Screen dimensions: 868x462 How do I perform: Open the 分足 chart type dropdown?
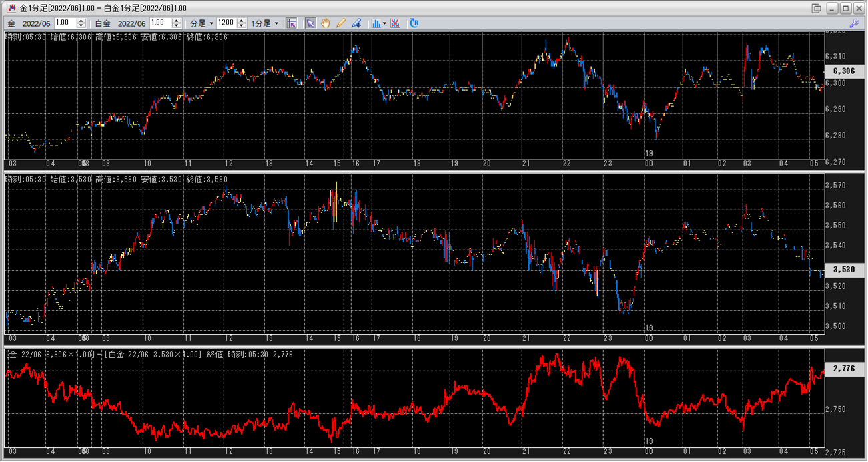tap(201, 23)
